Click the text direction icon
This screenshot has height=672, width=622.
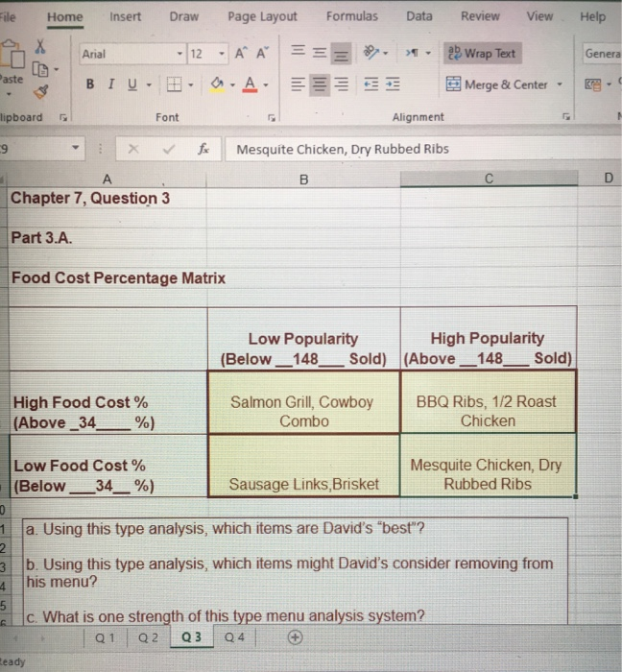tap(412, 53)
